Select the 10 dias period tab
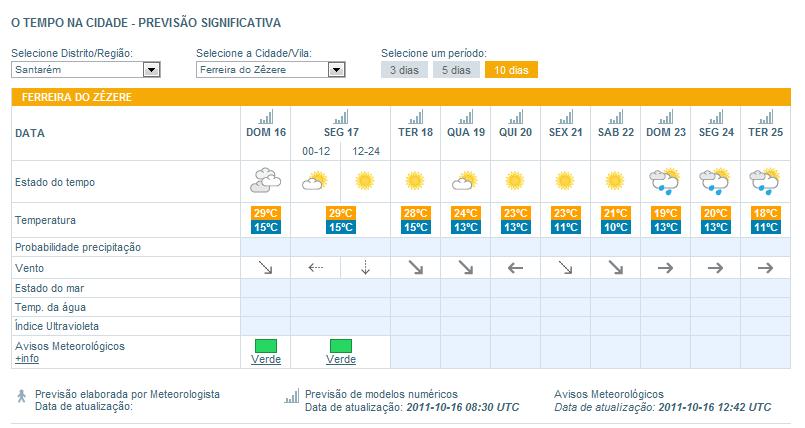Screen dimensions: 805x428 [511, 70]
